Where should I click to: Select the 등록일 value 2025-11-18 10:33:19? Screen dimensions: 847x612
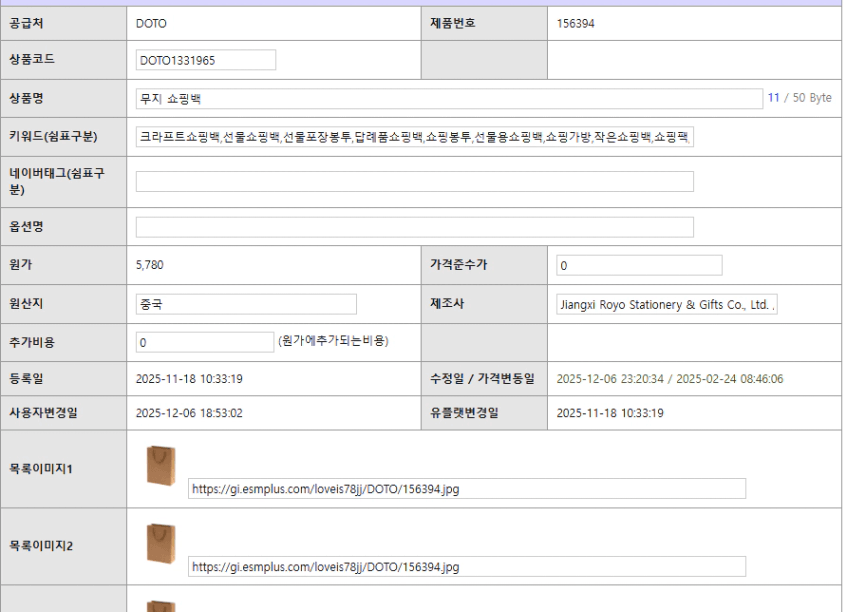point(189,379)
